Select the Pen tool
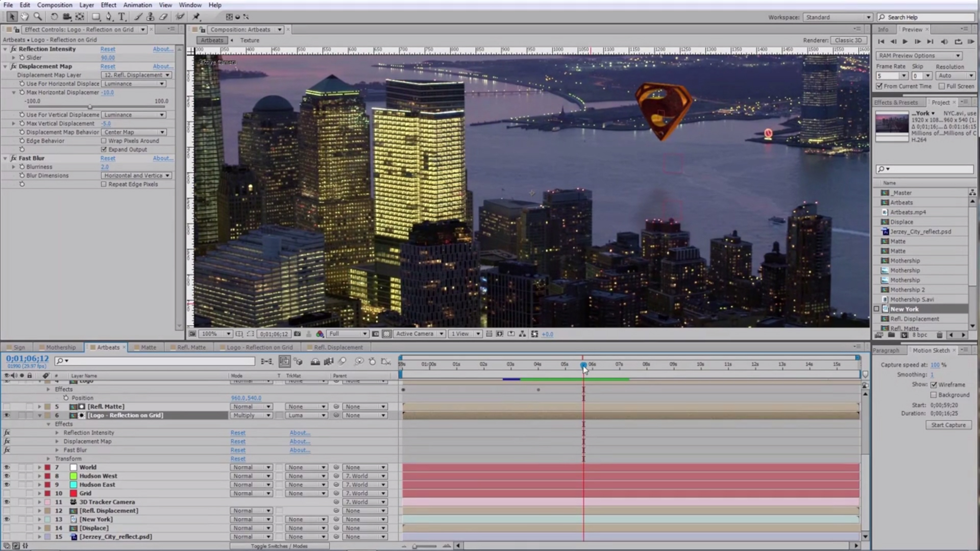The width and height of the screenshot is (980, 551). [x=109, y=17]
